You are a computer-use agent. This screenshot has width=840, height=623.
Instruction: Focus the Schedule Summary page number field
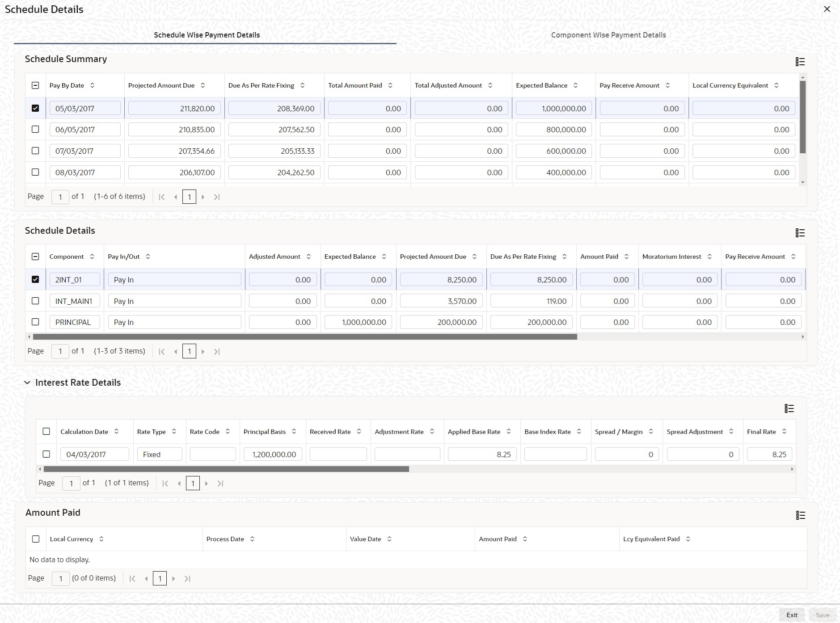point(60,197)
